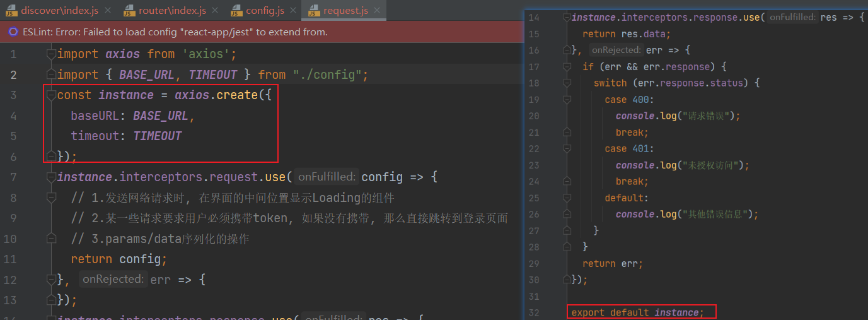The height and width of the screenshot is (320, 868).
Task: Close the discover\index.js tab
Action: pyautogui.click(x=107, y=11)
